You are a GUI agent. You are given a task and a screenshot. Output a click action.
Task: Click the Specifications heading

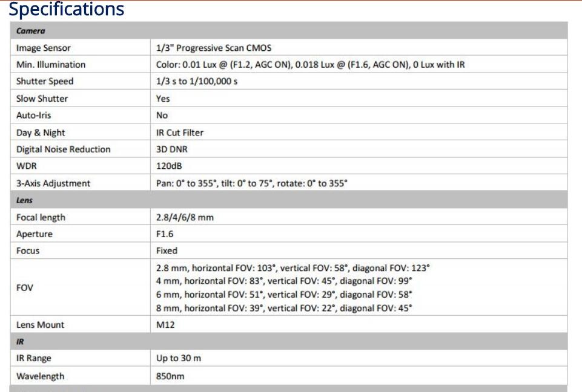click(66, 10)
